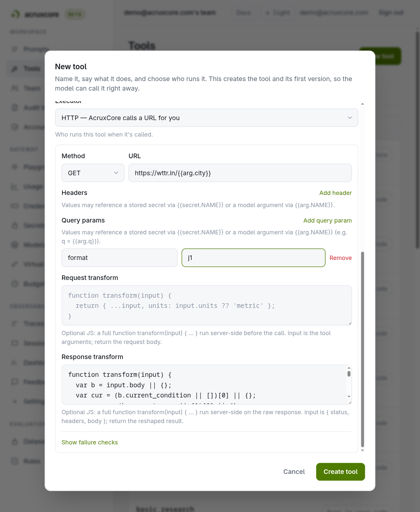Toggle the Light theme switch in top bar
The image size is (420, 512).
tap(278, 13)
